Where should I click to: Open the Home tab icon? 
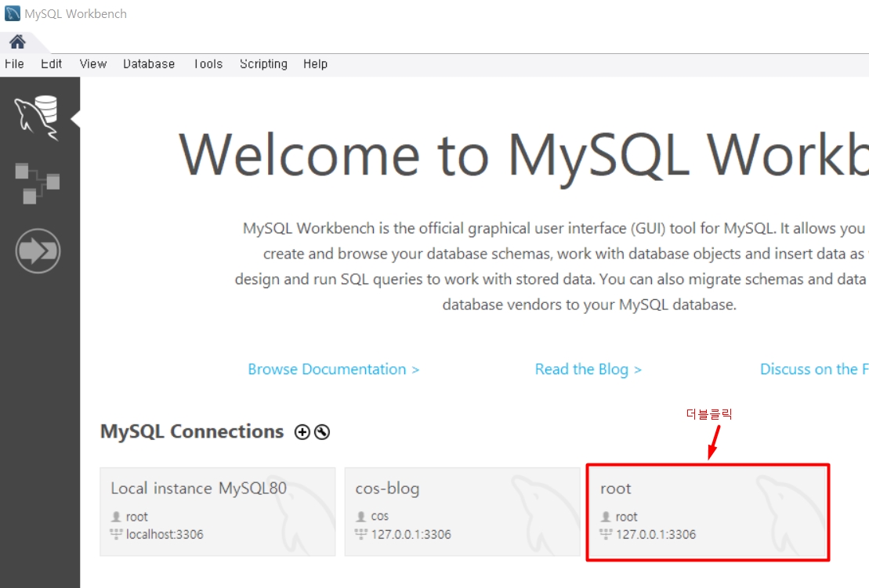17,41
